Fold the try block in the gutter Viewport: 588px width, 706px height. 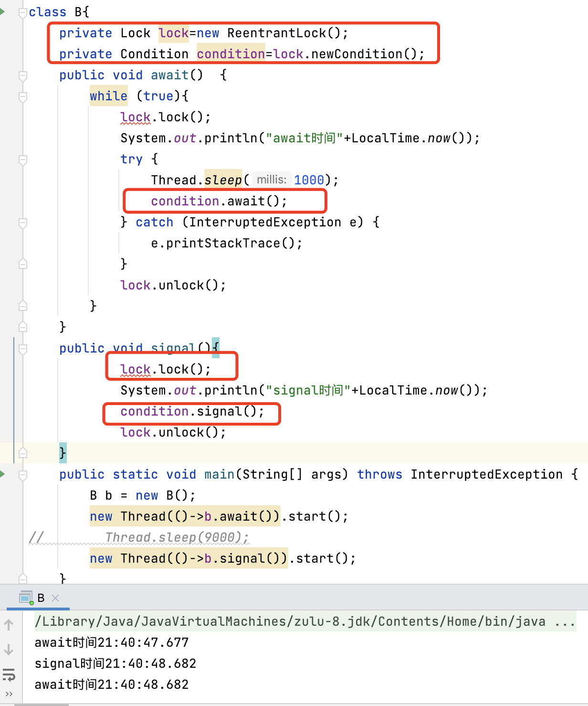coord(22,160)
